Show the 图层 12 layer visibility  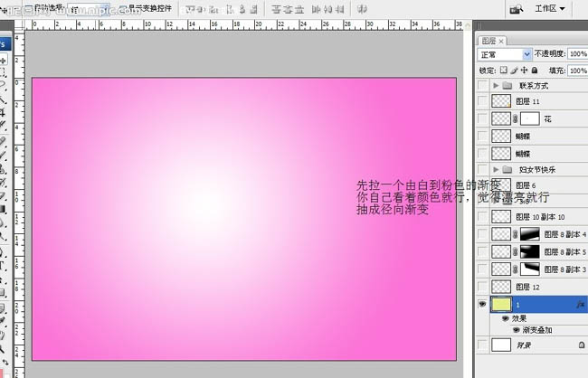point(482,287)
